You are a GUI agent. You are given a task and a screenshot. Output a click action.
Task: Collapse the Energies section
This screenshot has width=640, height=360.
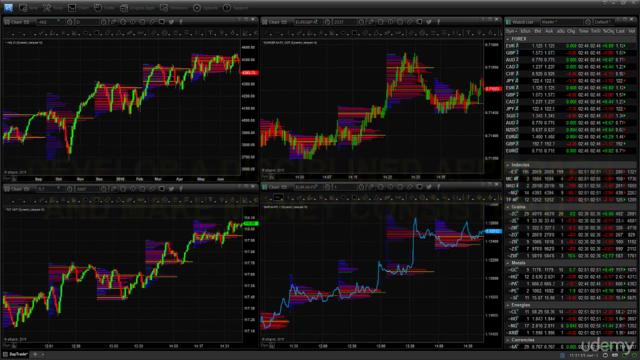[508, 305]
